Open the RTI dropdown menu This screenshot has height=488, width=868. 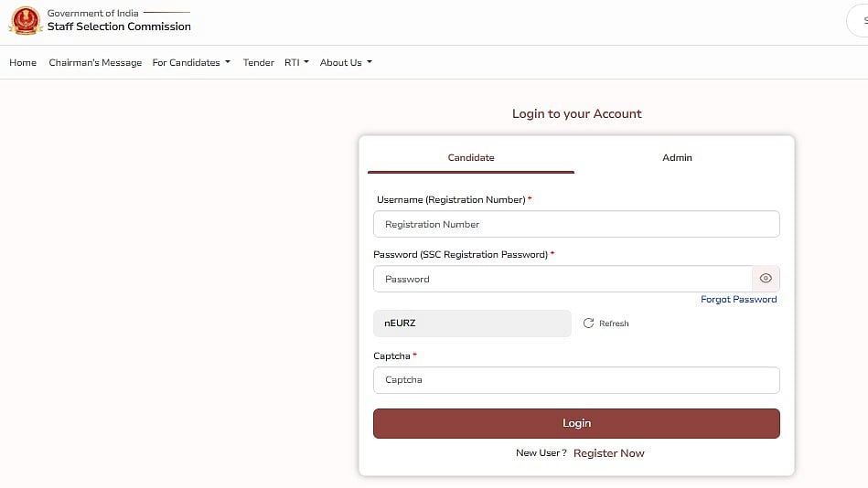pos(296,63)
